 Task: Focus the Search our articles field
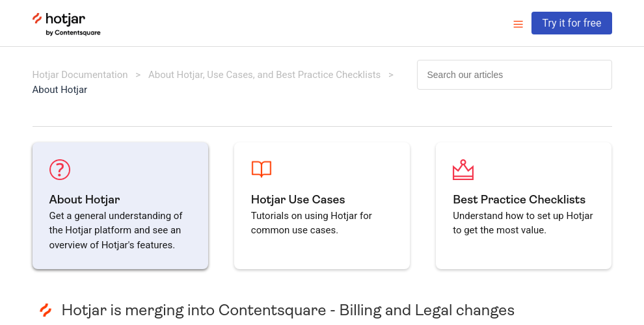coord(514,75)
